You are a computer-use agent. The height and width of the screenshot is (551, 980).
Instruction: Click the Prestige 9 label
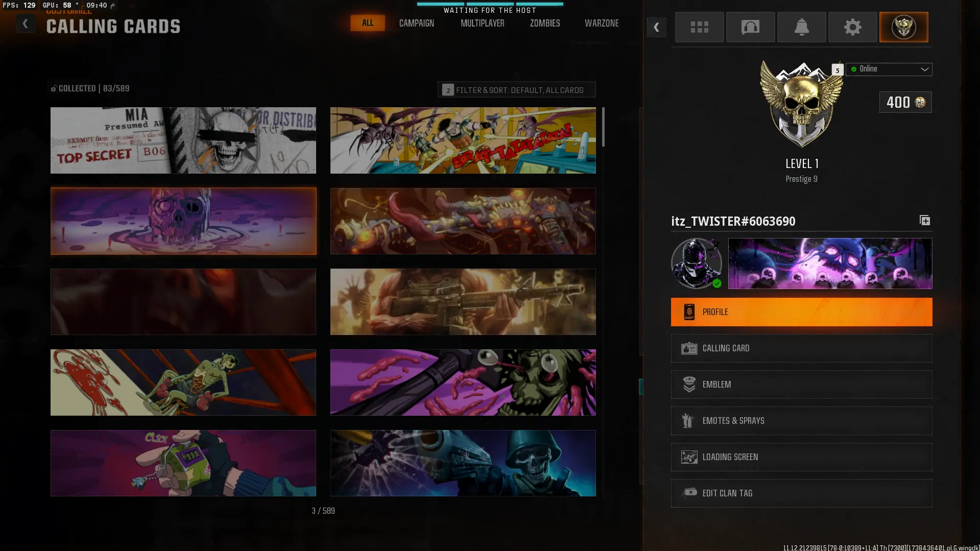pos(801,179)
